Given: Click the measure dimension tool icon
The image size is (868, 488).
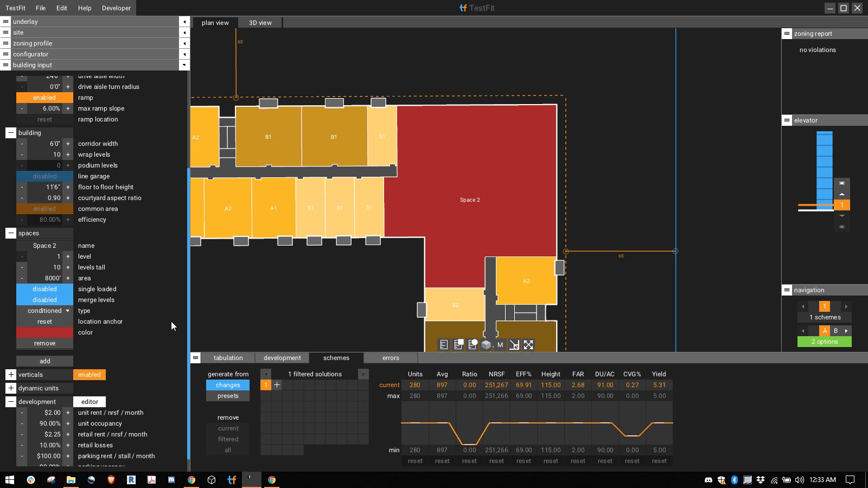Looking at the screenshot, I should coord(514,345).
